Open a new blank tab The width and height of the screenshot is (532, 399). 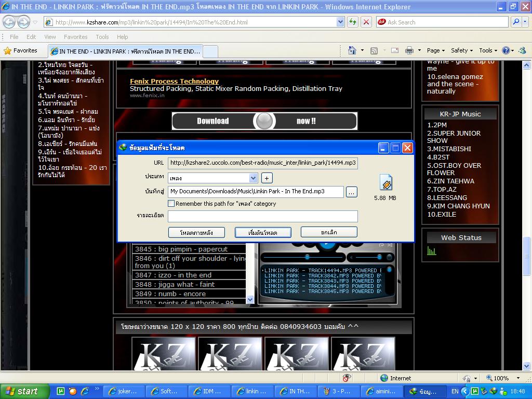[210, 51]
